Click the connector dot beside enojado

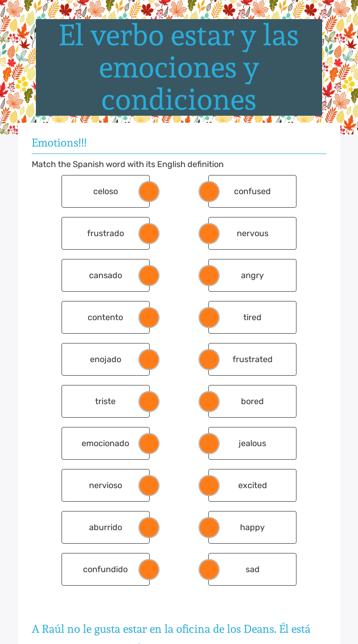coord(149,359)
